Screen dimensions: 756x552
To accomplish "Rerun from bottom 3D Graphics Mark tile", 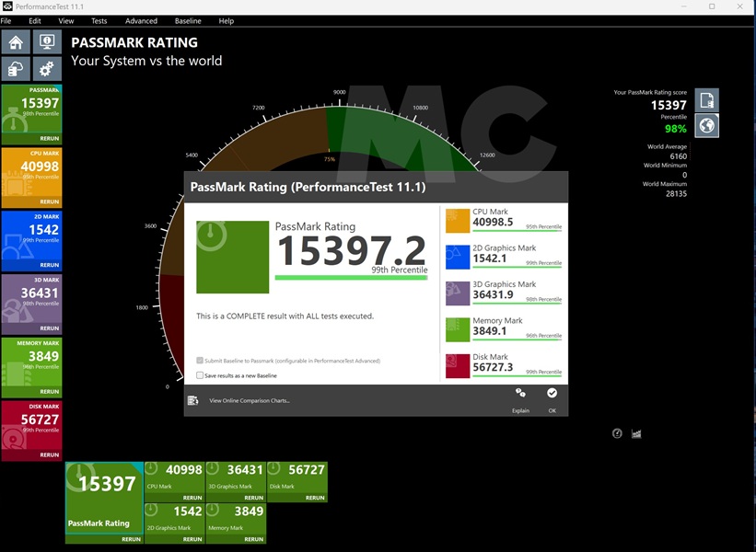I will click(253, 498).
